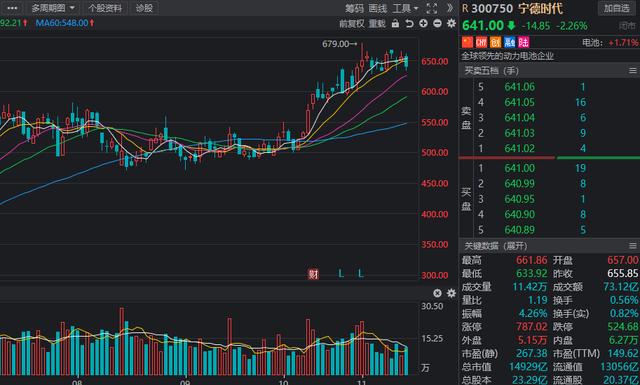Select sell level 3 price 641.04
The image size is (640, 385).
(519, 118)
